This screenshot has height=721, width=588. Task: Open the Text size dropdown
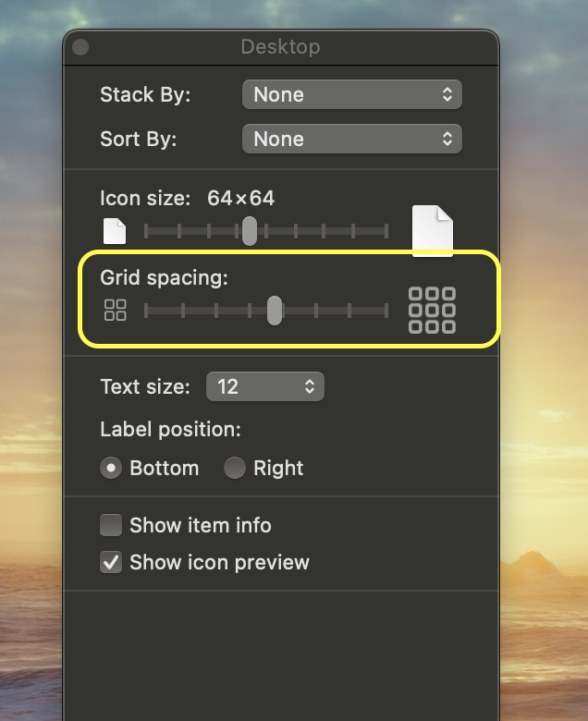(x=264, y=386)
